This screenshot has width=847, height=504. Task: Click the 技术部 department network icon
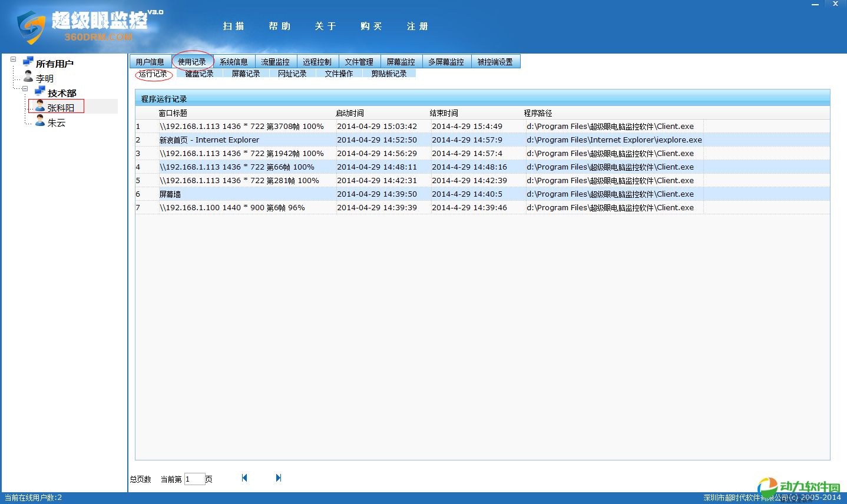pyautogui.click(x=39, y=91)
